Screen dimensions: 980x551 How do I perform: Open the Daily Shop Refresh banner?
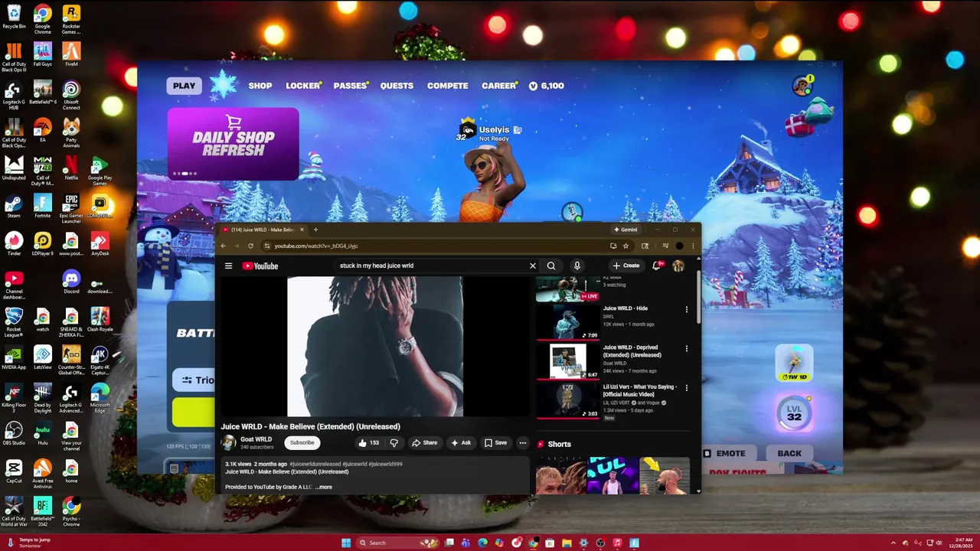[x=233, y=144]
